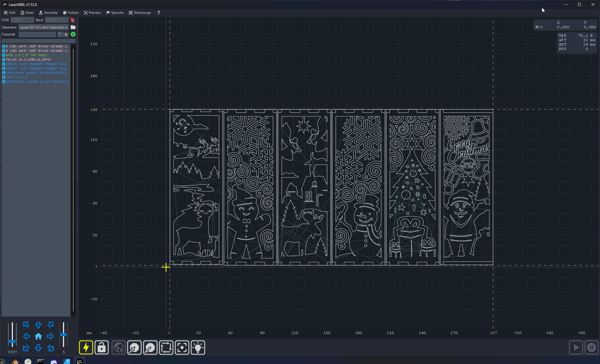Open the Werkzeuge menu

tap(140, 13)
